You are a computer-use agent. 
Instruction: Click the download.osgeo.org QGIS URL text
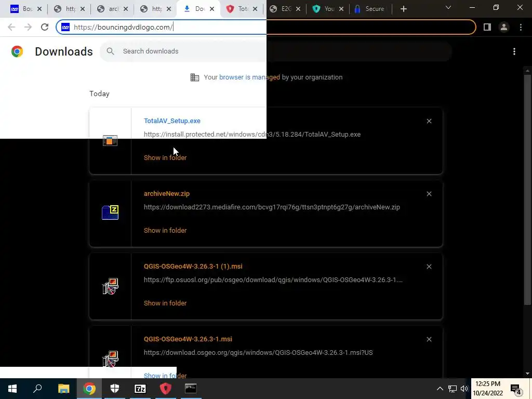(x=258, y=353)
